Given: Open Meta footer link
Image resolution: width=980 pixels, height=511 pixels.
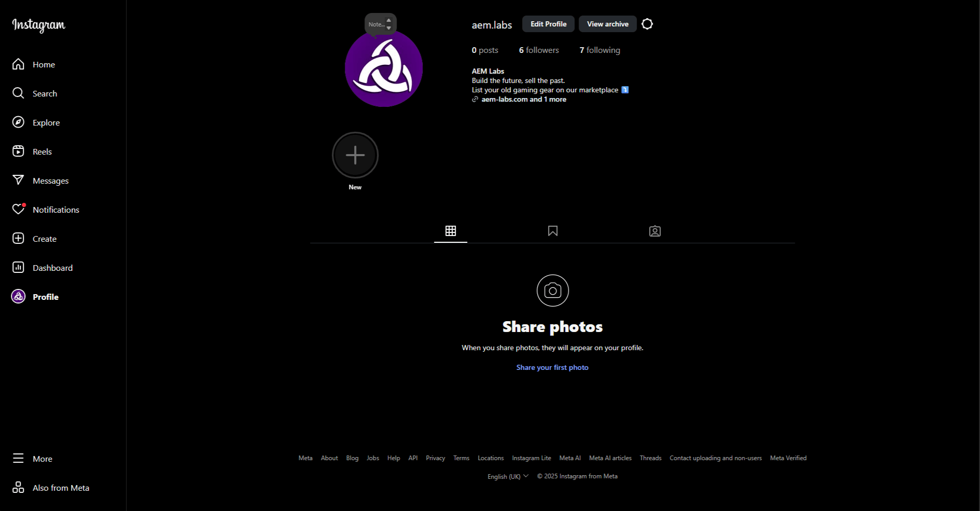Looking at the screenshot, I should point(305,458).
